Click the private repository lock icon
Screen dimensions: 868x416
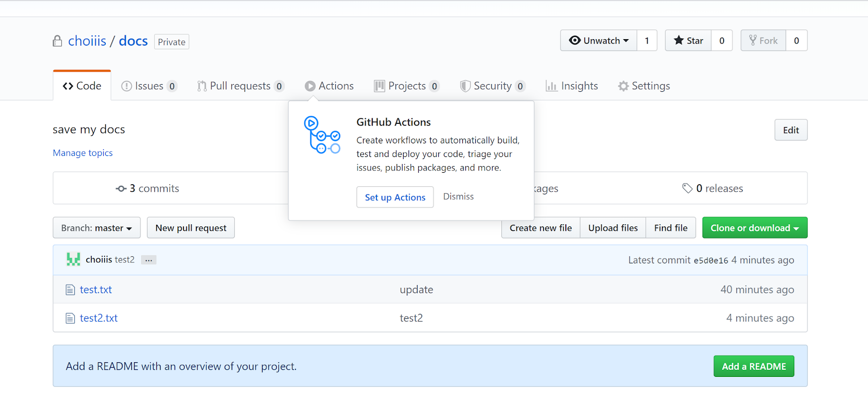click(x=58, y=41)
